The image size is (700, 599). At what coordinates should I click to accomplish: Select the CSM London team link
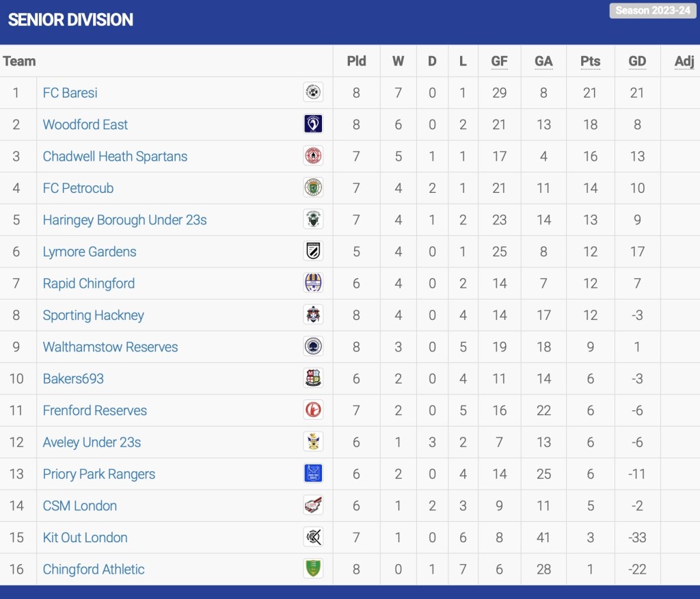(80, 506)
